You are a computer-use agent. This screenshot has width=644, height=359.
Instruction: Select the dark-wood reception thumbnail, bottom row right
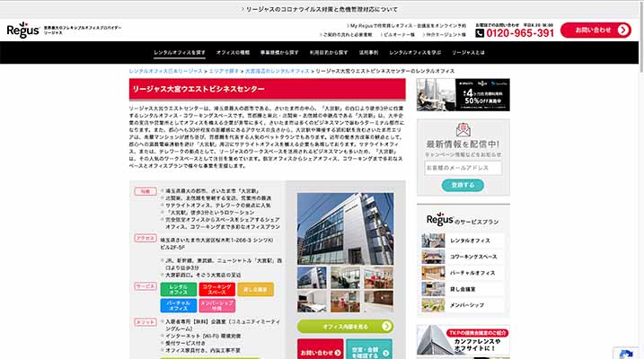click(x=379, y=302)
